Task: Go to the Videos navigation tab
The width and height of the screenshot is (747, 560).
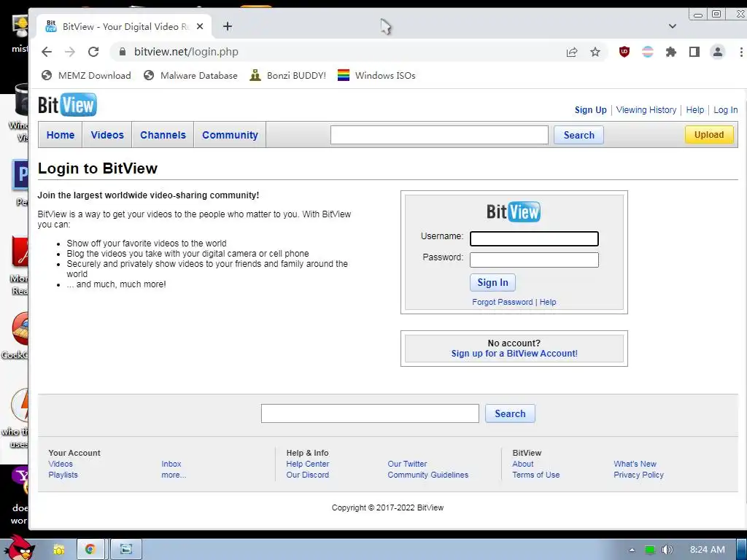Action: pyautogui.click(x=107, y=135)
